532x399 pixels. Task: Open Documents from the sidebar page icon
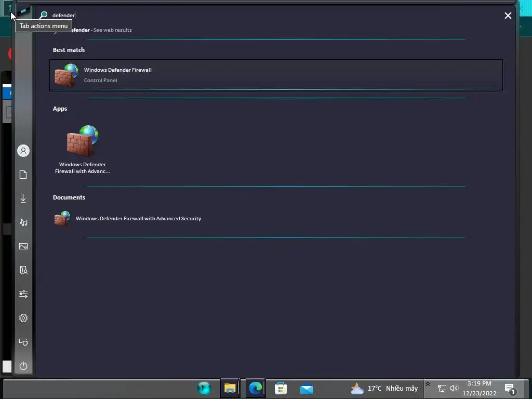[x=23, y=175]
